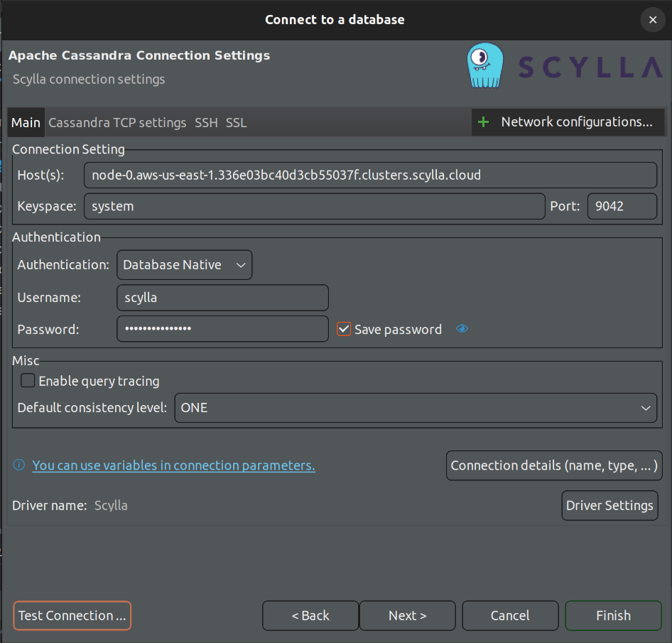This screenshot has height=643, width=672.
Task: Show password with the eye icon
Action: coord(462,329)
